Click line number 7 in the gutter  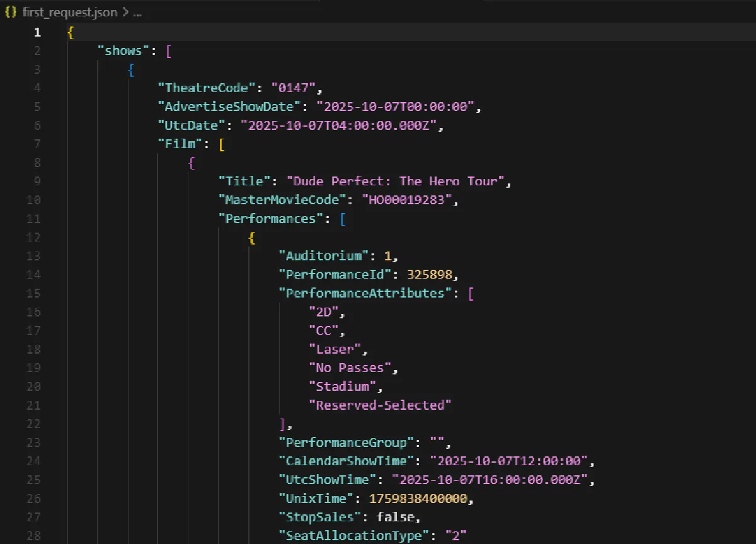[x=37, y=144]
